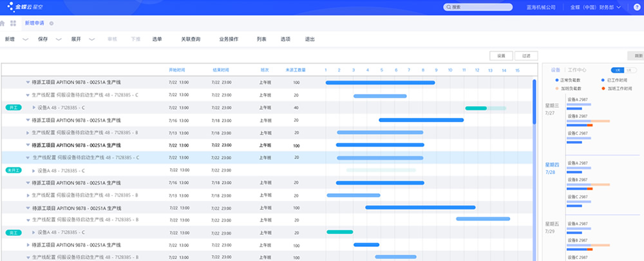Click the 刷新 button
This screenshot has height=261, width=644.
[x=636, y=55]
